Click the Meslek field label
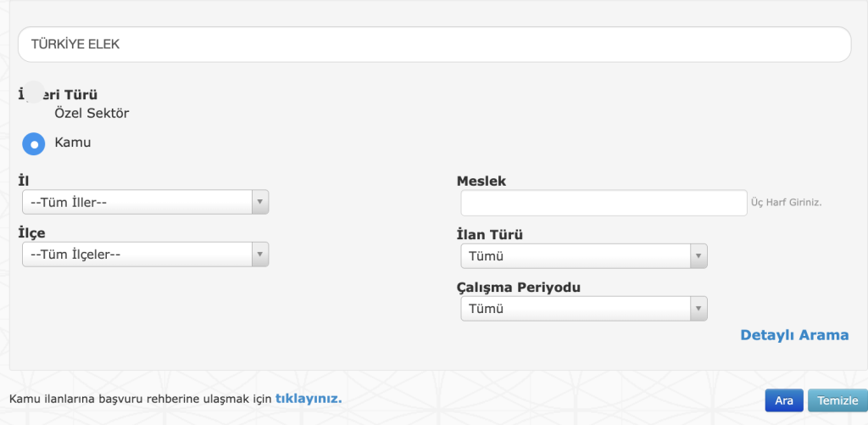This screenshot has height=425, width=868. tap(481, 182)
